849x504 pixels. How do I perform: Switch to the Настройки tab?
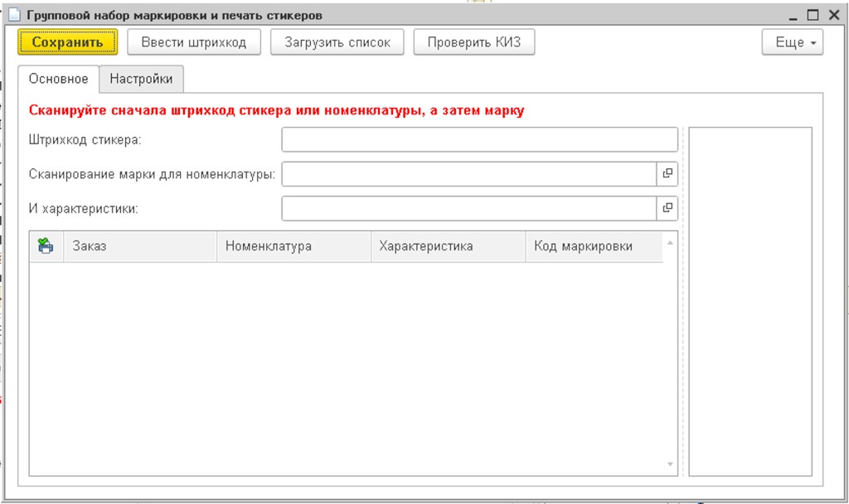(x=141, y=79)
